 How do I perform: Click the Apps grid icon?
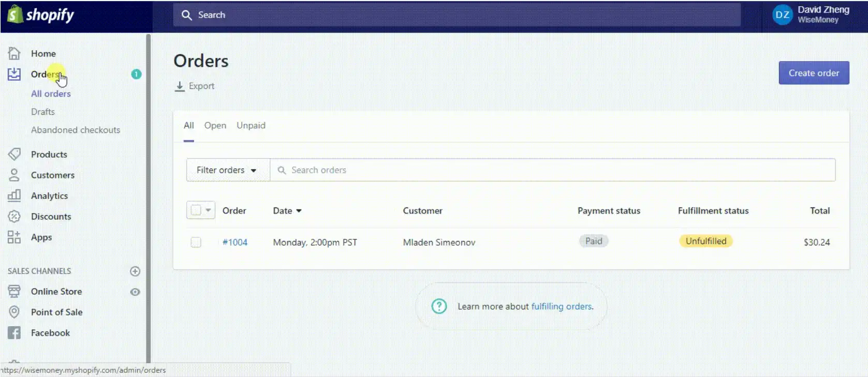click(14, 237)
